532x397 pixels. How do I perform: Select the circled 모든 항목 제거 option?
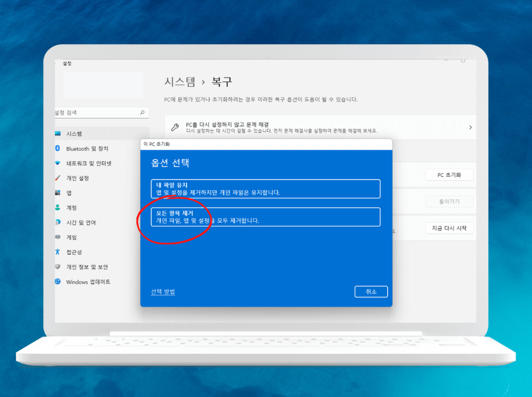coord(265,218)
